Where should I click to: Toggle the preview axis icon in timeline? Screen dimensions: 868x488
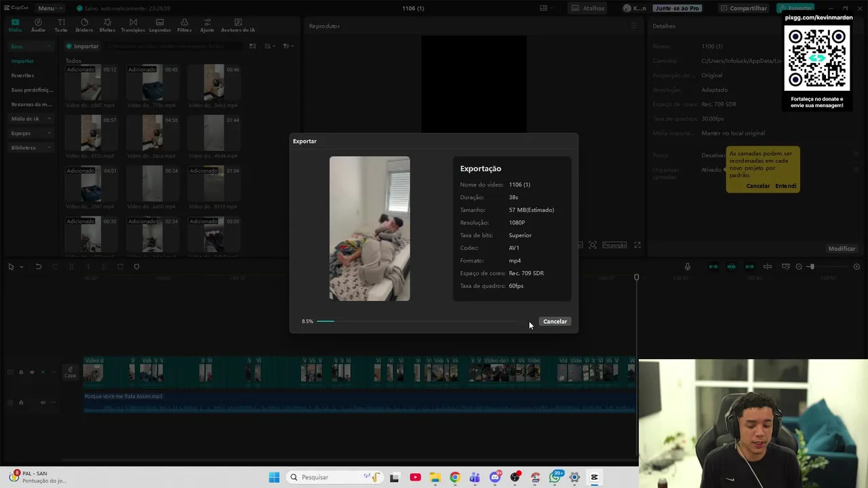coord(768,267)
